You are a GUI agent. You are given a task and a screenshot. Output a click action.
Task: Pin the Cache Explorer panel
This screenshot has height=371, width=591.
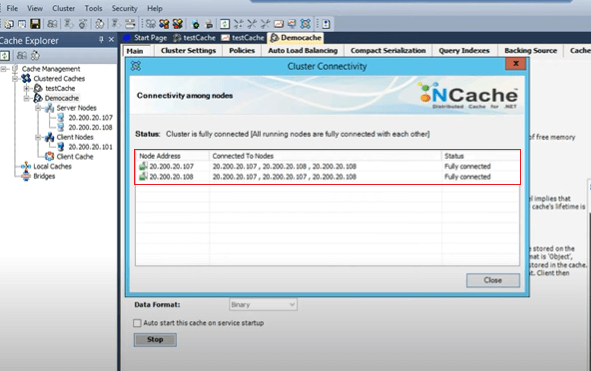pyautogui.click(x=101, y=39)
